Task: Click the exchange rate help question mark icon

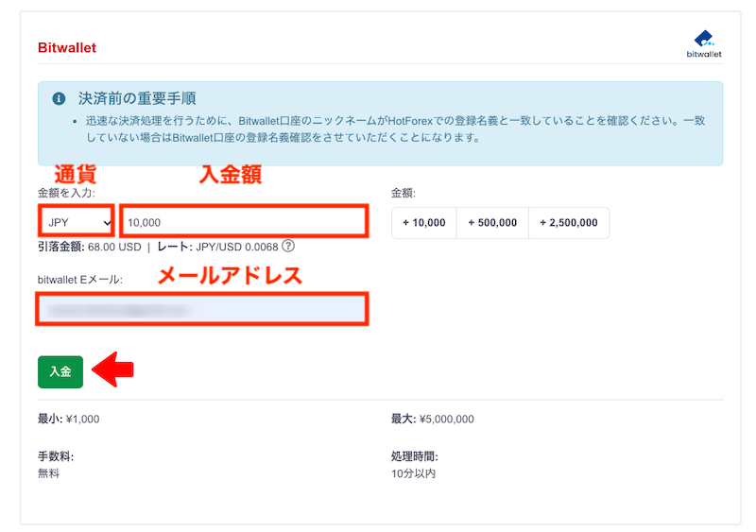Action: pos(288,246)
